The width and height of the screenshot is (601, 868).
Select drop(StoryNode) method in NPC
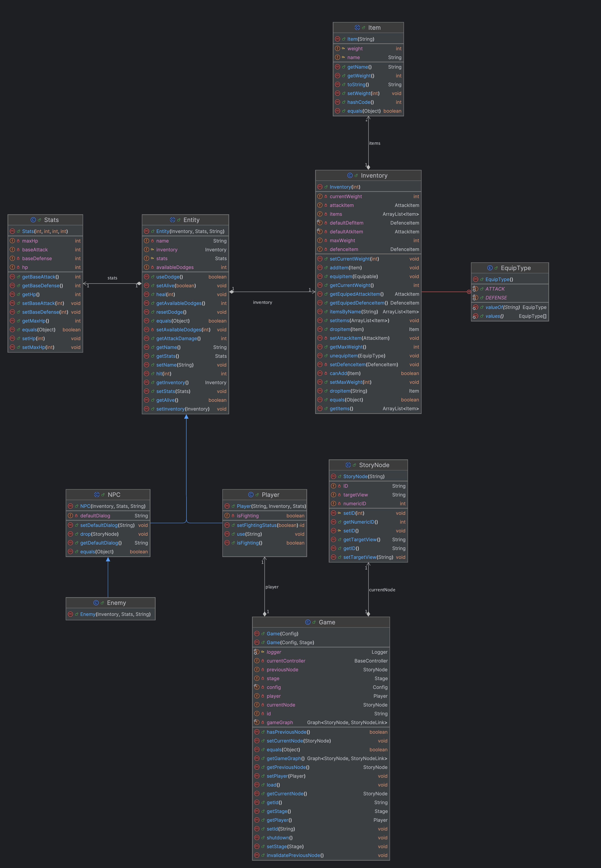click(x=99, y=534)
